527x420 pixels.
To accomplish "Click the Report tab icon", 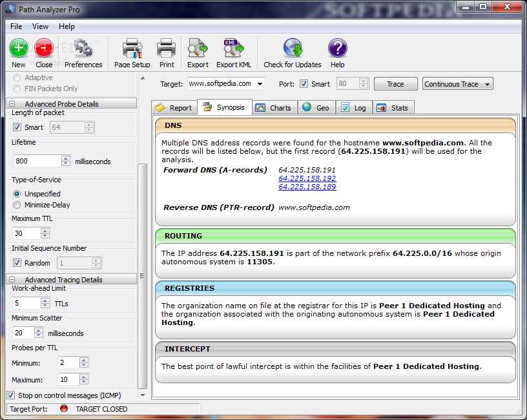I will click(160, 108).
